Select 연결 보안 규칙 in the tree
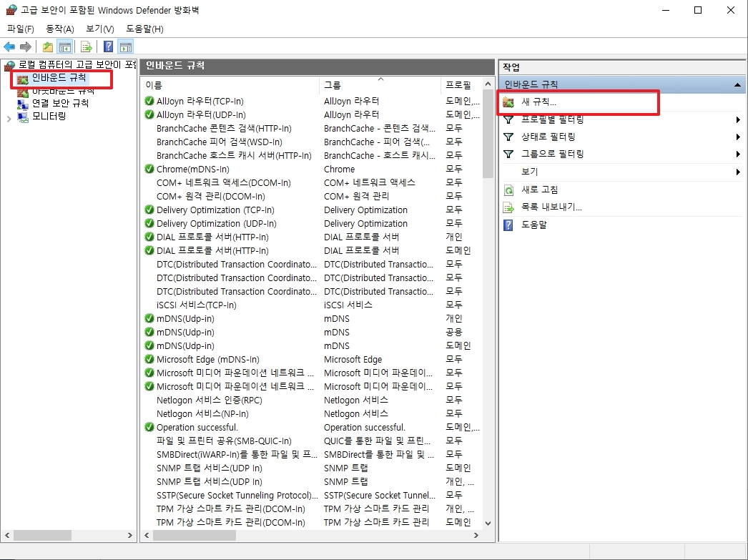The width and height of the screenshot is (748, 560). click(60, 103)
